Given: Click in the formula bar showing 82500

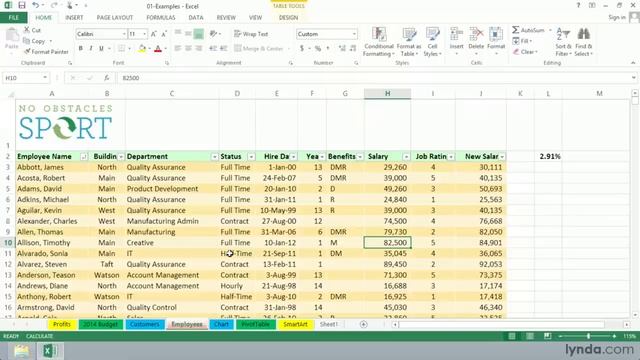Looking at the screenshot, I should [x=373, y=78].
